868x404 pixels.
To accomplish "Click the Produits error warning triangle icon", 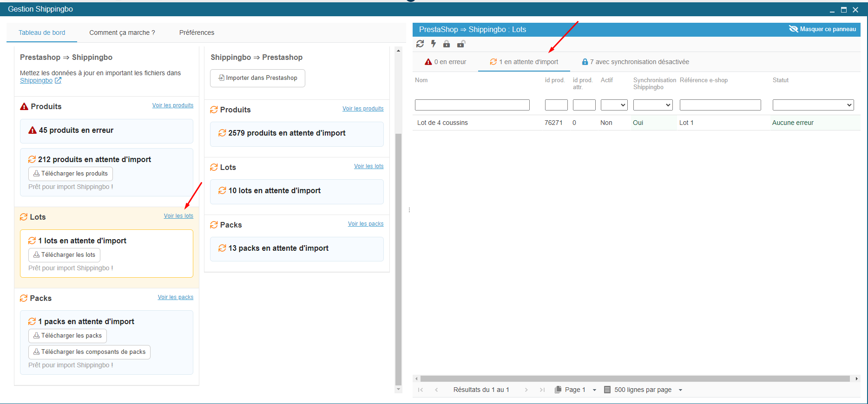I will click(24, 107).
